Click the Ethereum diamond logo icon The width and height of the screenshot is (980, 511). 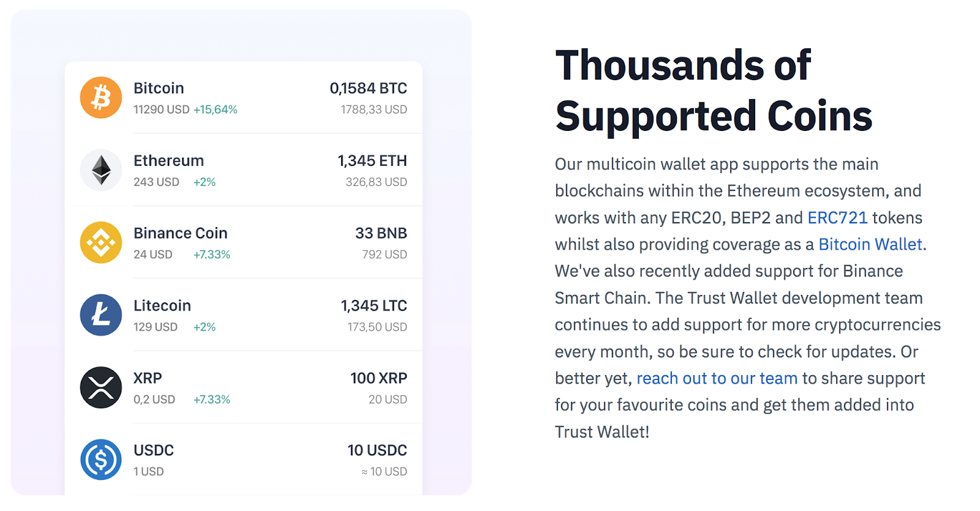[101, 170]
